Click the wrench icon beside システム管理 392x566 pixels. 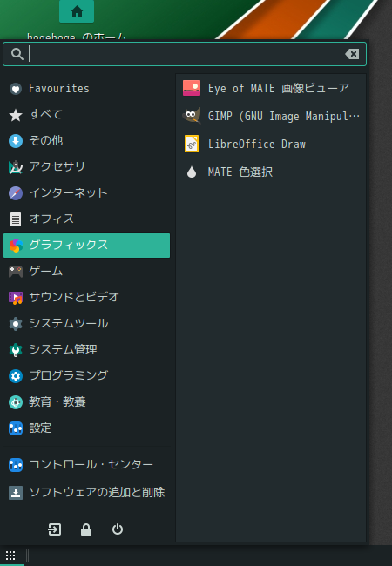click(16, 350)
